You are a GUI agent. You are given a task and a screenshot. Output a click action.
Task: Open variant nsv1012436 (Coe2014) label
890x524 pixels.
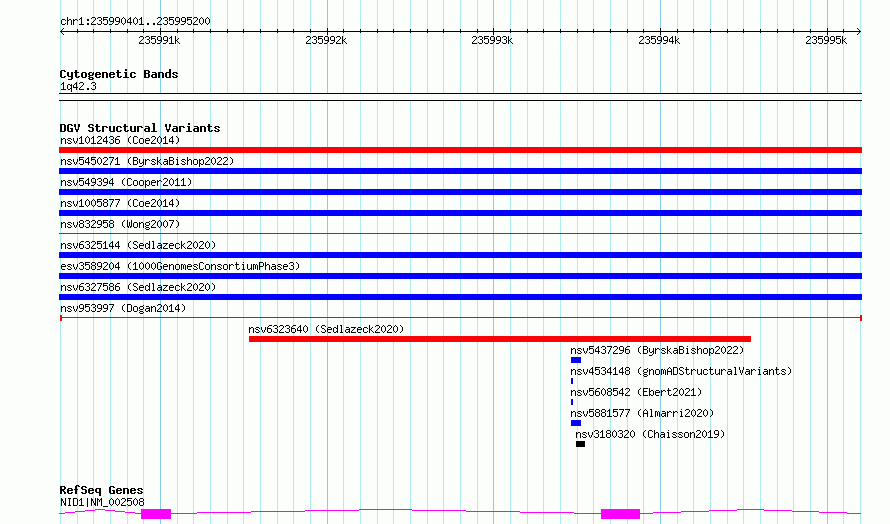(x=120, y=140)
